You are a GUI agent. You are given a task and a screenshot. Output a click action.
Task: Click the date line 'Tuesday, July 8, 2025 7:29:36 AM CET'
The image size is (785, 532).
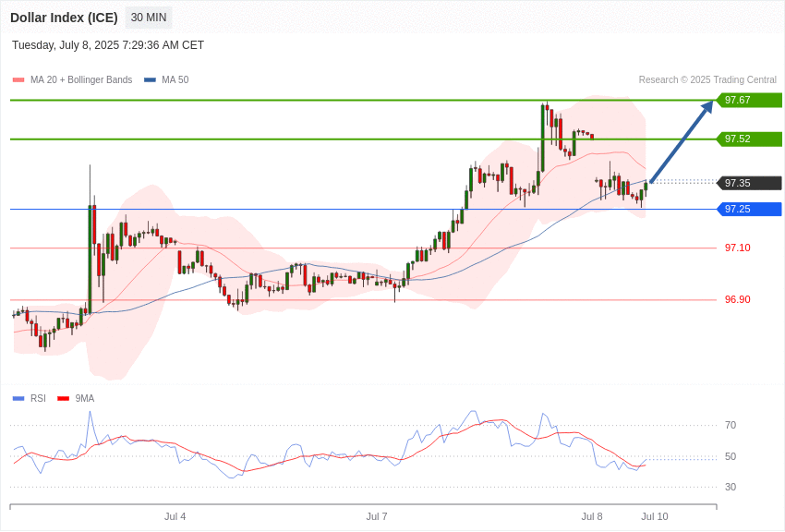click(x=108, y=45)
